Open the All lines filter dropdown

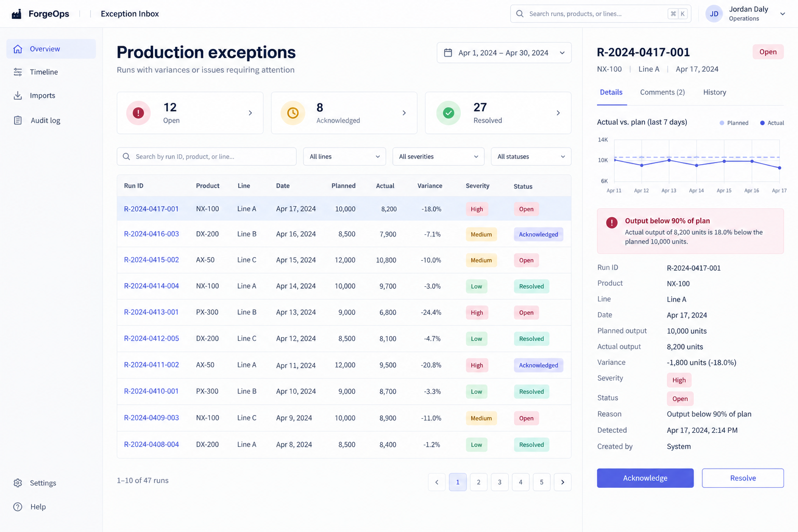pyautogui.click(x=344, y=156)
